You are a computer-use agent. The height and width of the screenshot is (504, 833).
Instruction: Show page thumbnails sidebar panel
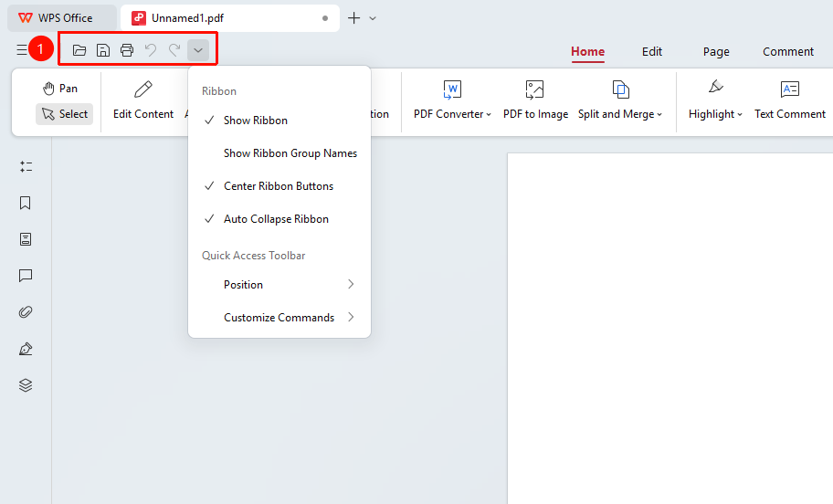point(26,239)
